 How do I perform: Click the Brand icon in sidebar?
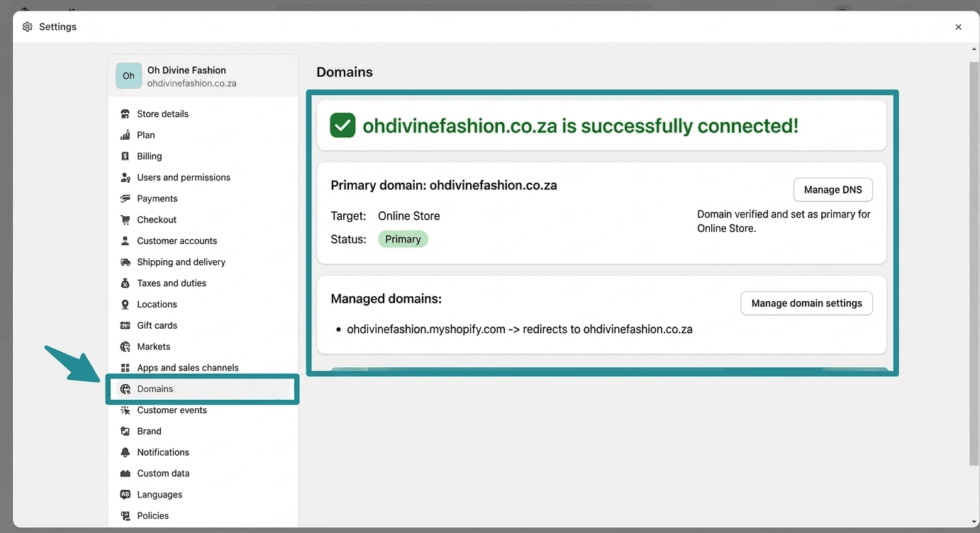[126, 432]
